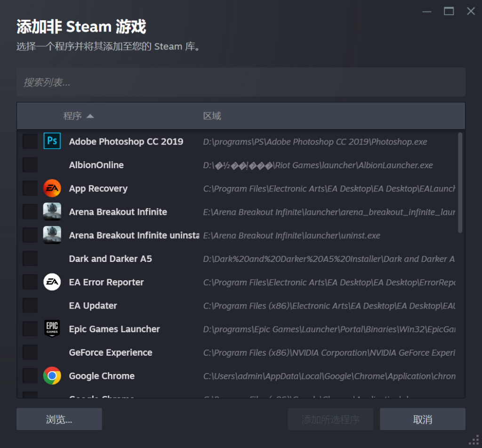Select the Epic Games Launcher name
The height and width of the screenshot is (448, 482).
[114, 329]
